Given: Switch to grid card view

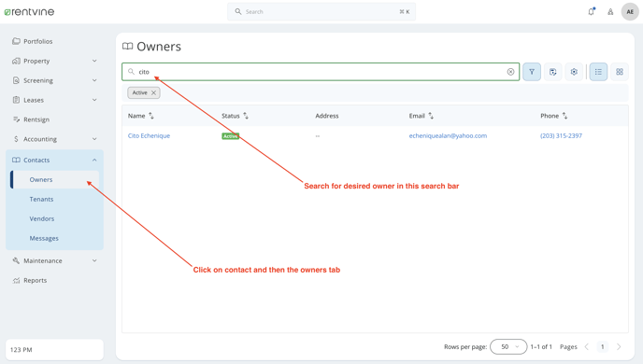Looking at the screenshot, I should (620, 72).
